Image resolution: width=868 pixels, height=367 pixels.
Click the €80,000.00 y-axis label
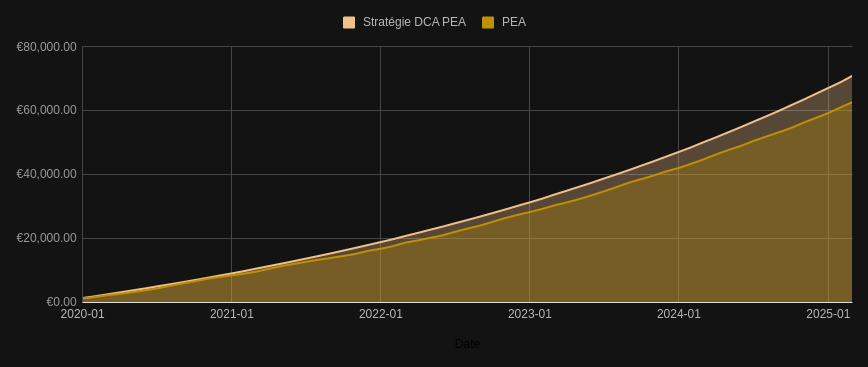46,47
